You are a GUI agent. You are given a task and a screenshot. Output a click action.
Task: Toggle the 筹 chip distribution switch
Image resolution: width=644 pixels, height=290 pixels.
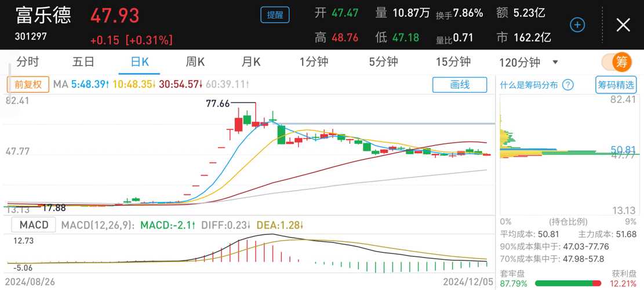click(616, 62)
